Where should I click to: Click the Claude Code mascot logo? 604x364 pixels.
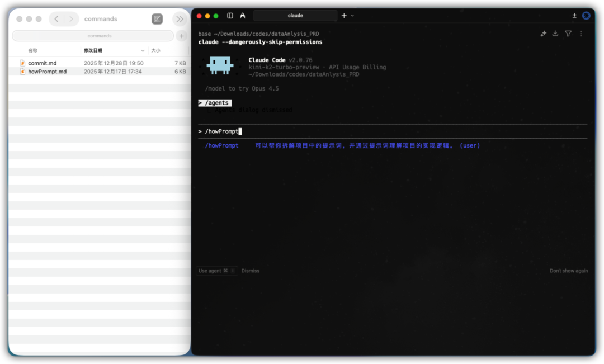220,65
